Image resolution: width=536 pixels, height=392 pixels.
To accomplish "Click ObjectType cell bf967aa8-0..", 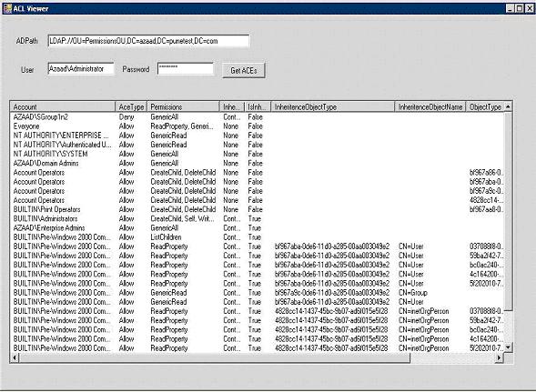I will [x=486, y=209].
